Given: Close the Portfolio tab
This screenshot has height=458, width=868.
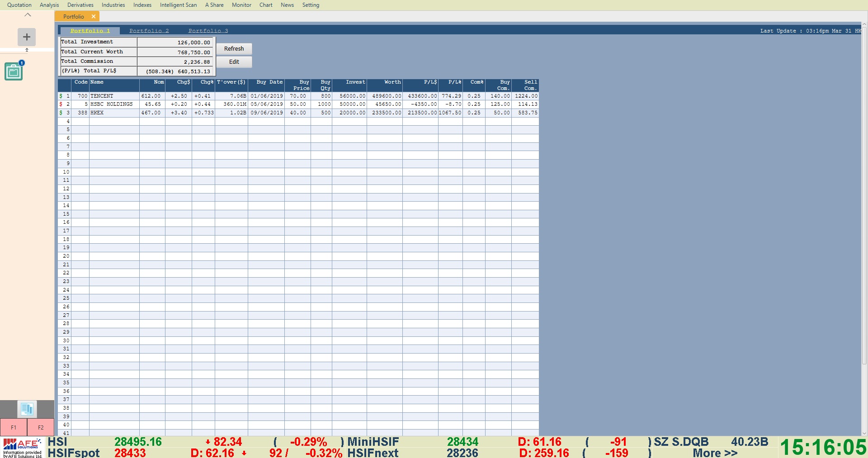Looking at the screenshot, I should tap(94, 16).
